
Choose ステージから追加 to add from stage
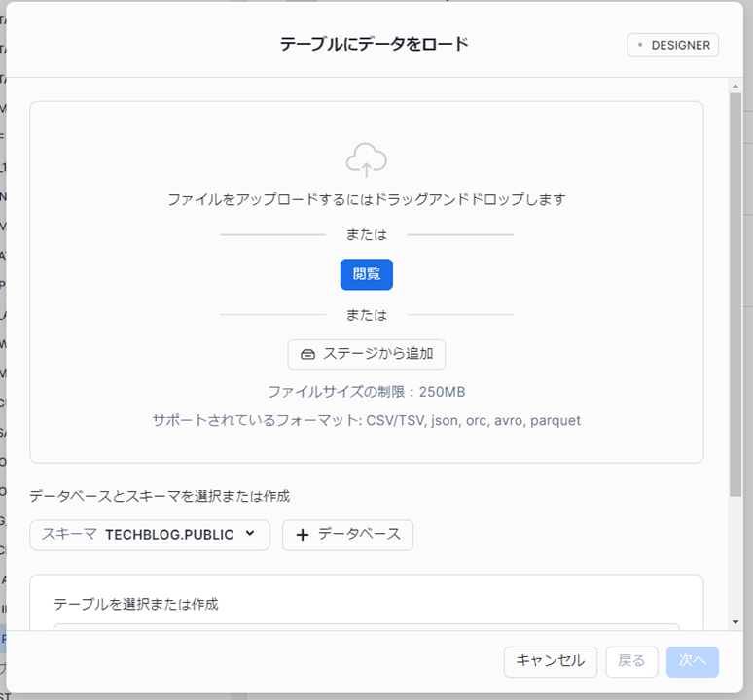(367, 355)
